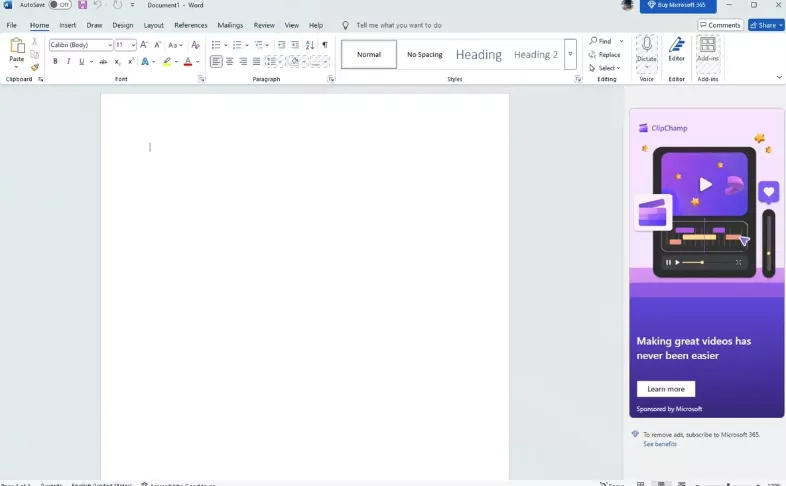Click Learn more in ClipChamp ad
Image resolution: width=786 pixels, height=486 pixels.
[x=666, y=389]
